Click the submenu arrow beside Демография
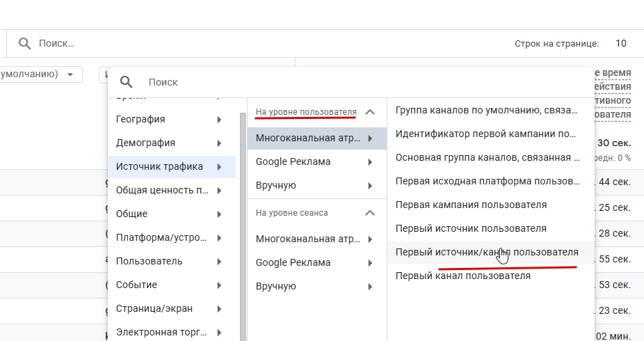Viewport: 644px width, 341px height. (219, 143)
